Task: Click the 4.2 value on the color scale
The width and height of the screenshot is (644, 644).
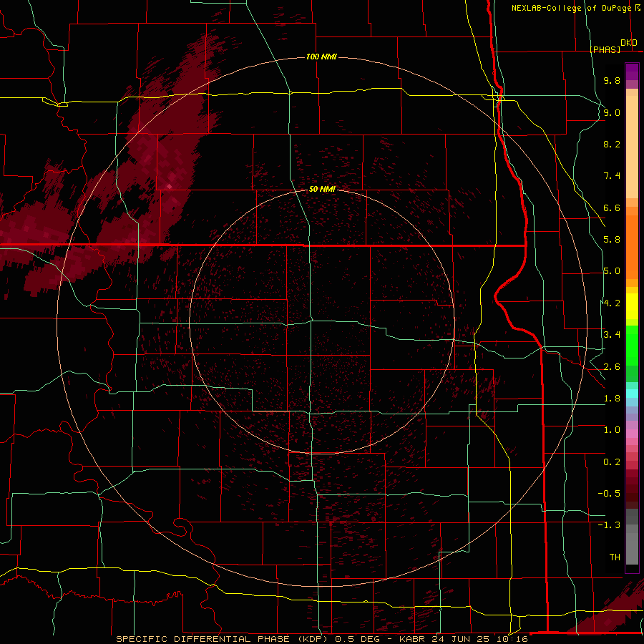Action: pyautogui.click(x=612, y=303)
